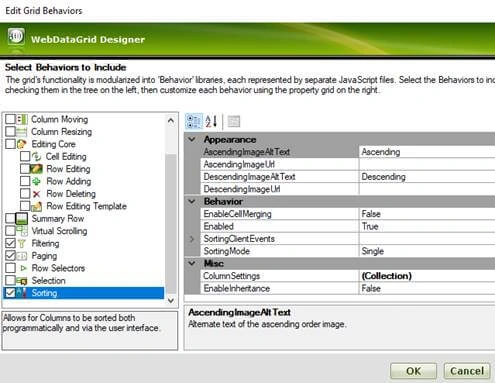Check the Row Deleting checkbox
The width and height of the screenshot is (495, 383).
pyautogui.click(x=25, y=194)
